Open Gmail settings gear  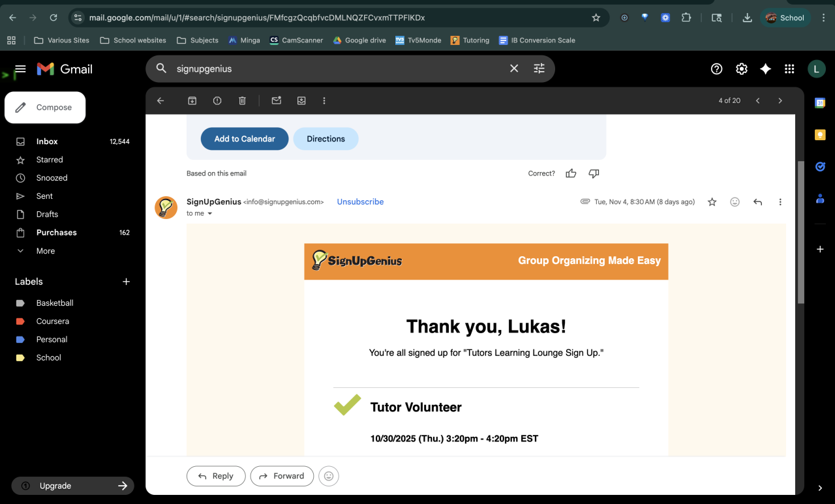click(742, 68)
